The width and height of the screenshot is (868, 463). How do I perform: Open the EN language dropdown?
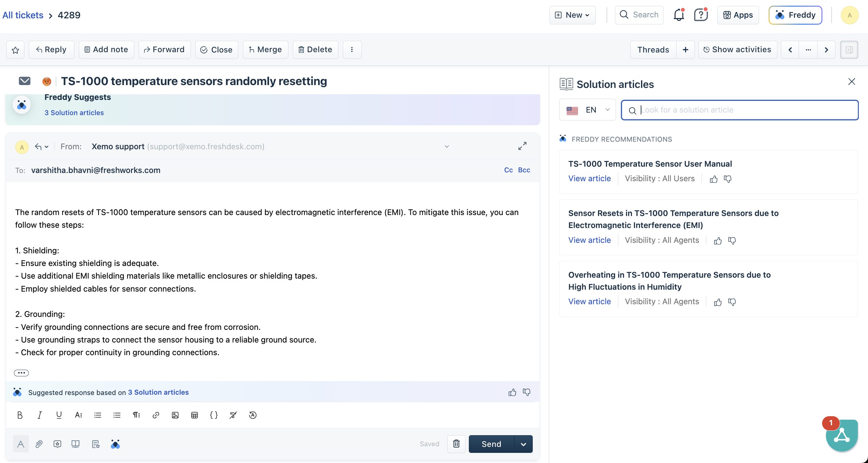pyautogui.click(x=588, y=110)
